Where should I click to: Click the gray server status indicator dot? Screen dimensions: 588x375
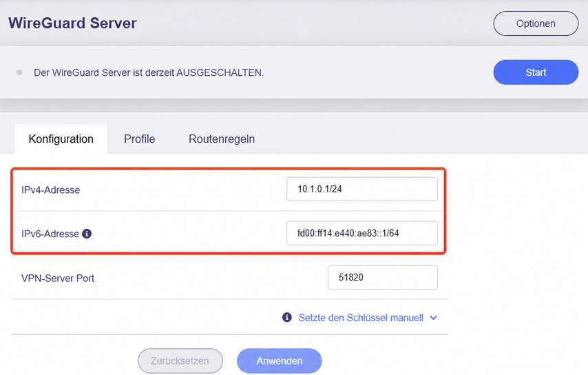19,72
